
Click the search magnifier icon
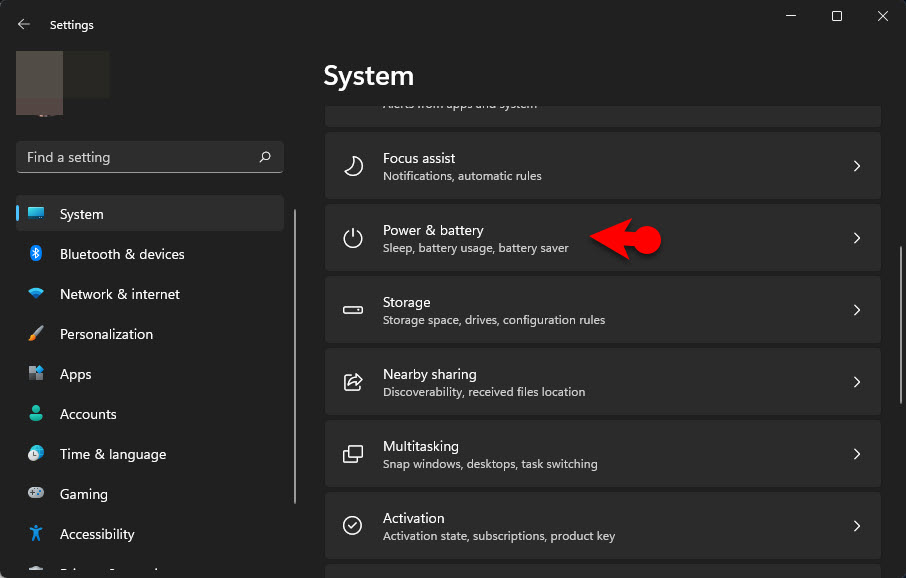click(265, 157)
